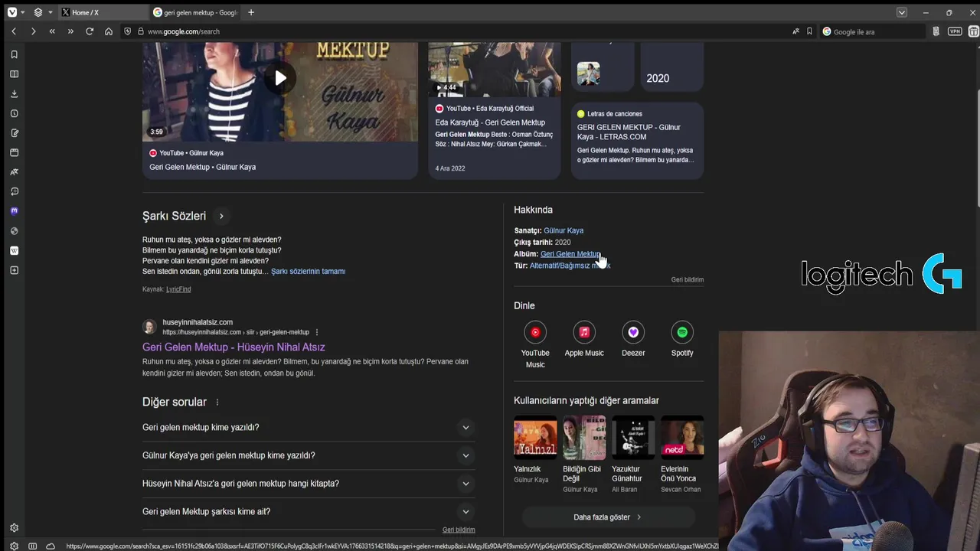Open the Downloads panel in the sidebar

point(14,93)
